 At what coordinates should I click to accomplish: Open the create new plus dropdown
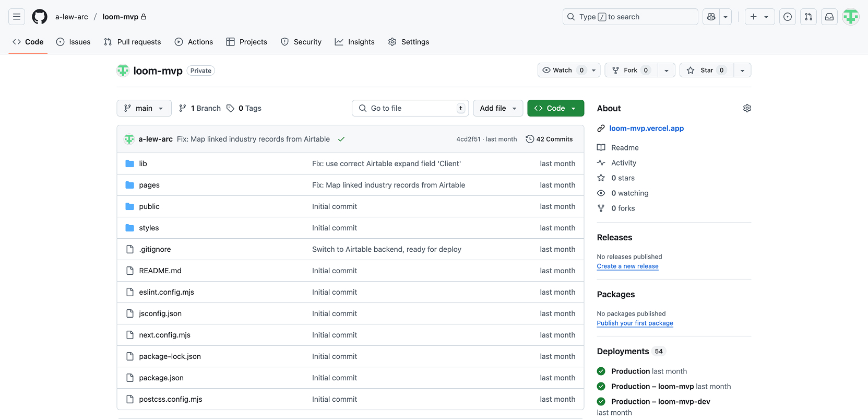point(759,17)
